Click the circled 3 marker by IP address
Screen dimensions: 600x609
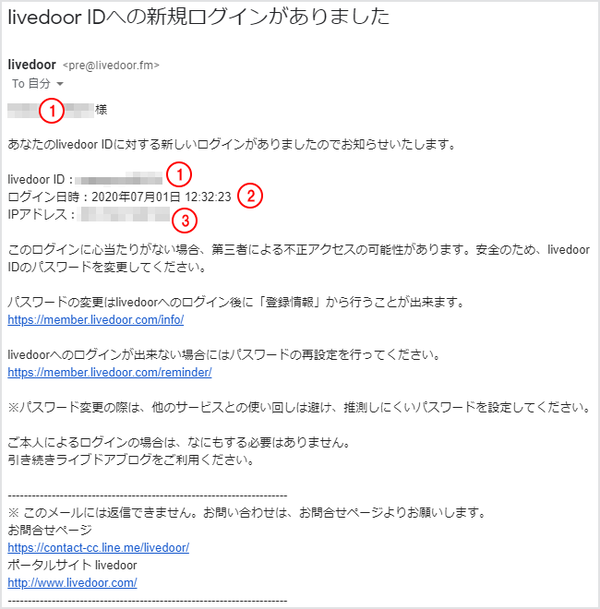click(185, 221)
